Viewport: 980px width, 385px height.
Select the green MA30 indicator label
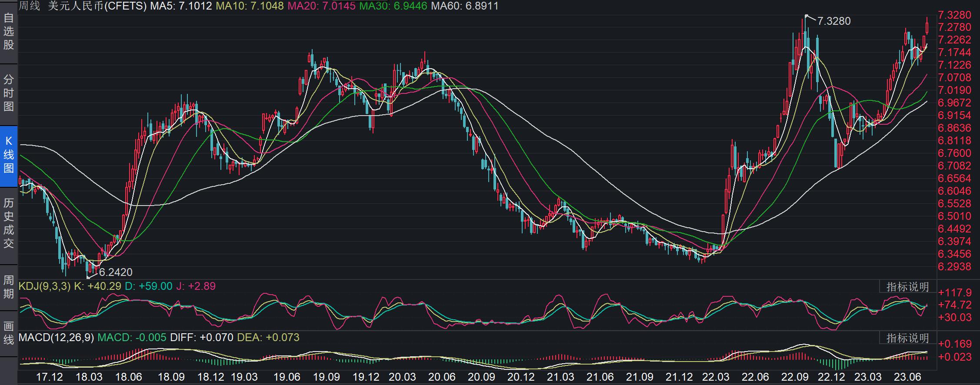393,6
